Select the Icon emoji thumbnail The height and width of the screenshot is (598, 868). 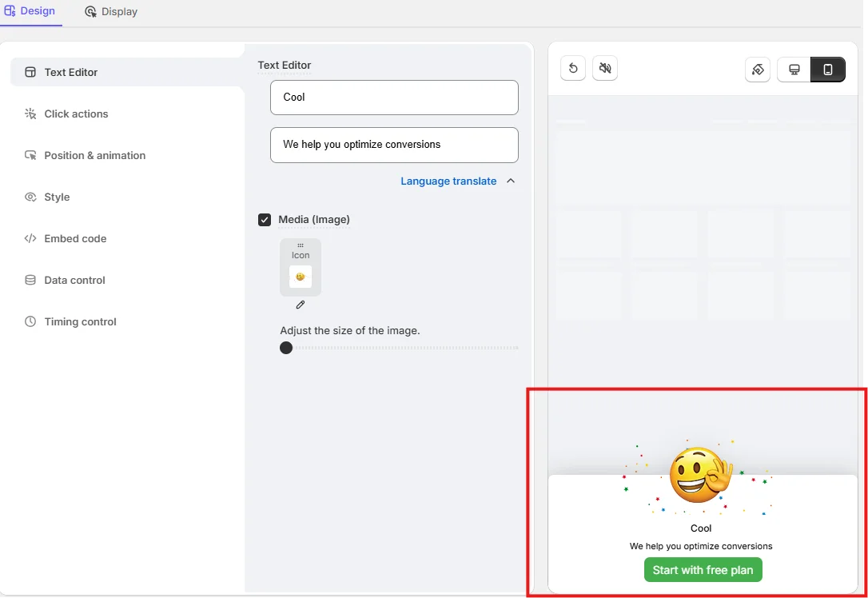[300, 277]
